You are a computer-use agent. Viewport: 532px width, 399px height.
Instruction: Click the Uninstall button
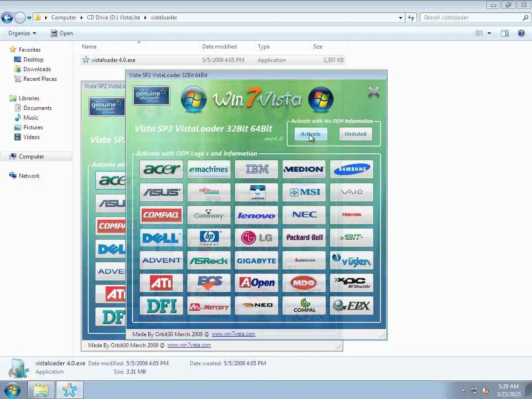356,134
